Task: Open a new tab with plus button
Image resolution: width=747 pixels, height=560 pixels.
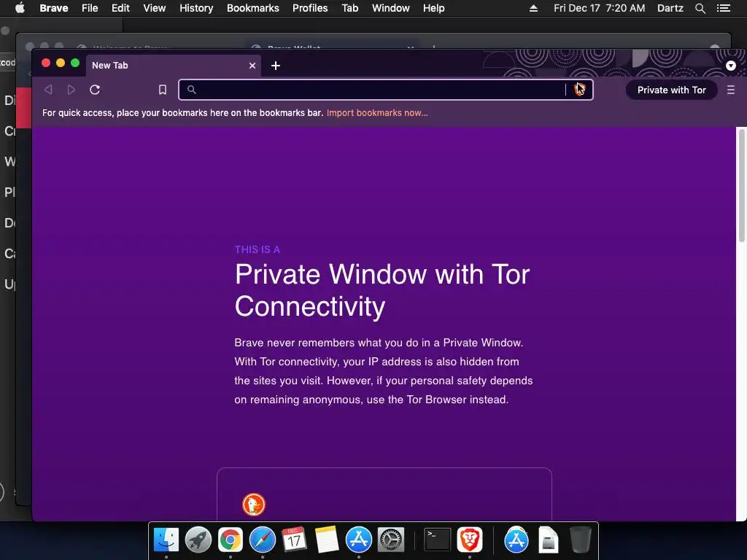Action: [275, 66]
